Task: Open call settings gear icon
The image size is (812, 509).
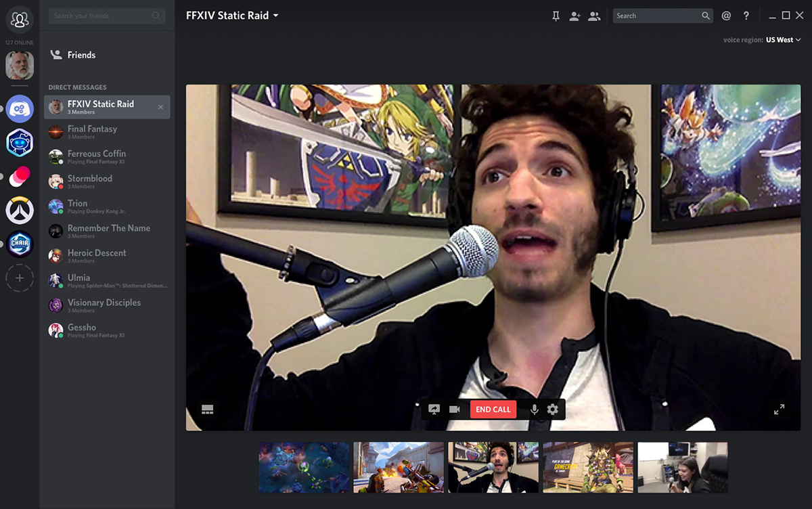Action: pos(553,410)
